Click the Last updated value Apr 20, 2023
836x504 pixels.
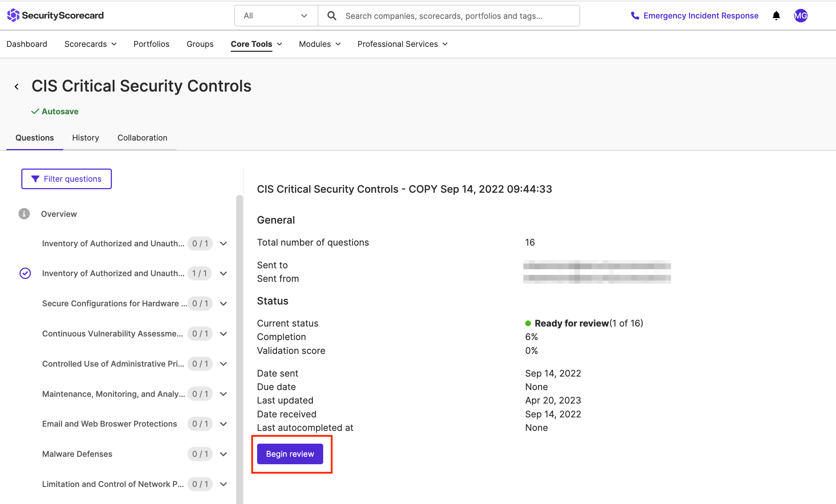click(x=553, y=400)
